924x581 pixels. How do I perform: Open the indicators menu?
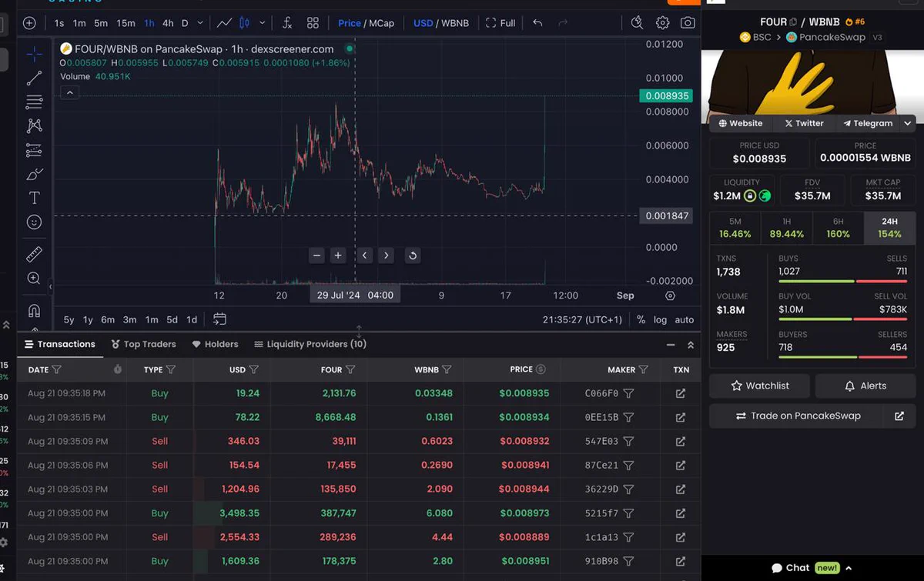click(287, 23)
